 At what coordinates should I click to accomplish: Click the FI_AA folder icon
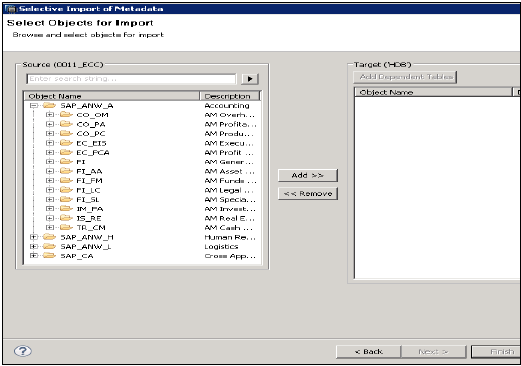66,171
